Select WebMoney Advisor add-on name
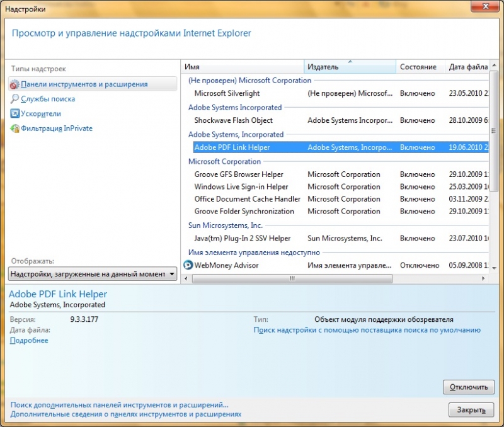The image size is (504, 427). (x=226, y=265)
